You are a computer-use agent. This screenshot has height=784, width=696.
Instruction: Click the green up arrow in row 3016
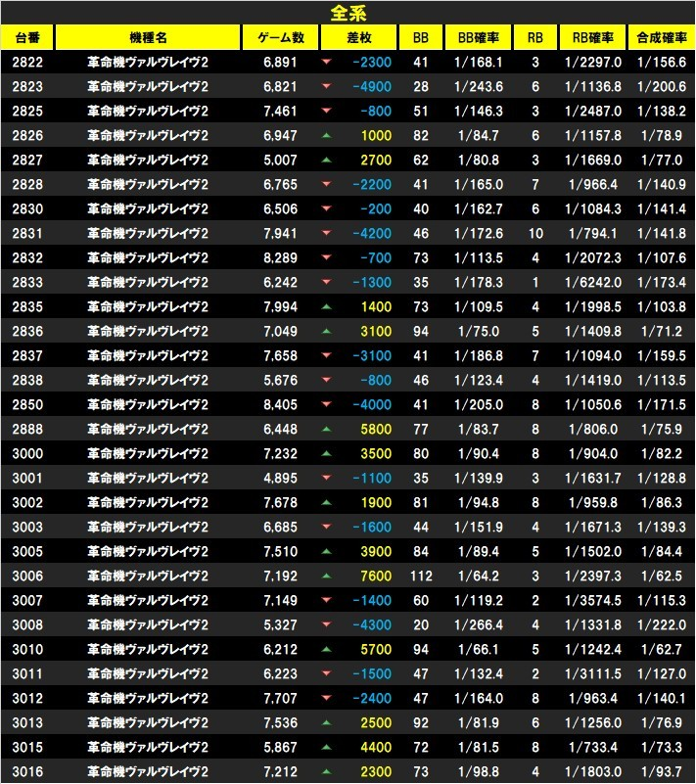[327, 772]
